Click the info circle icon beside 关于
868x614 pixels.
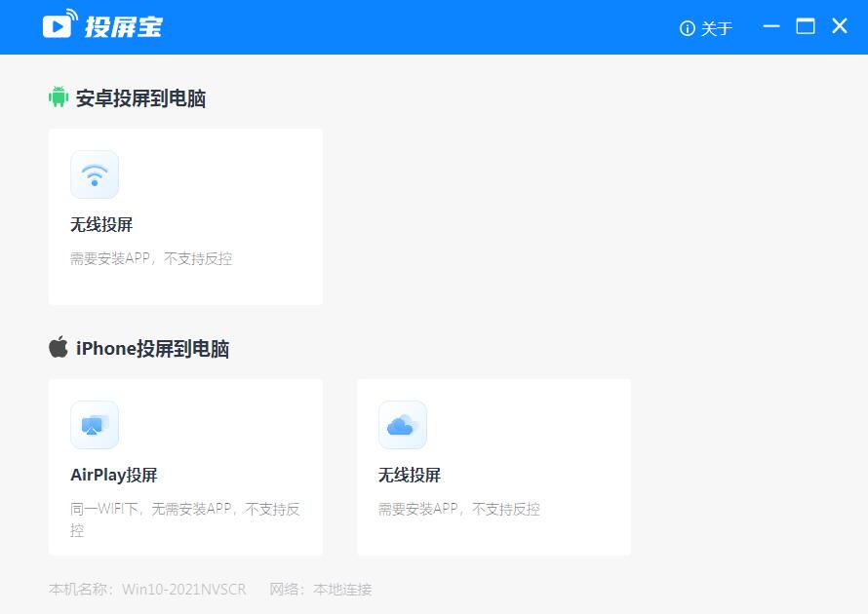(x=689, y=28)
